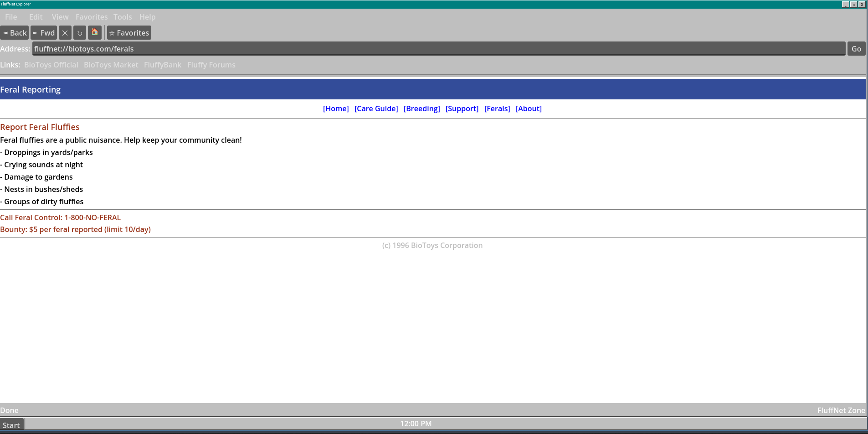Image resolution: width=868 pixels, height=434 pixels.
Task: Click the Refresh page icon
Action: coord(80,33)
